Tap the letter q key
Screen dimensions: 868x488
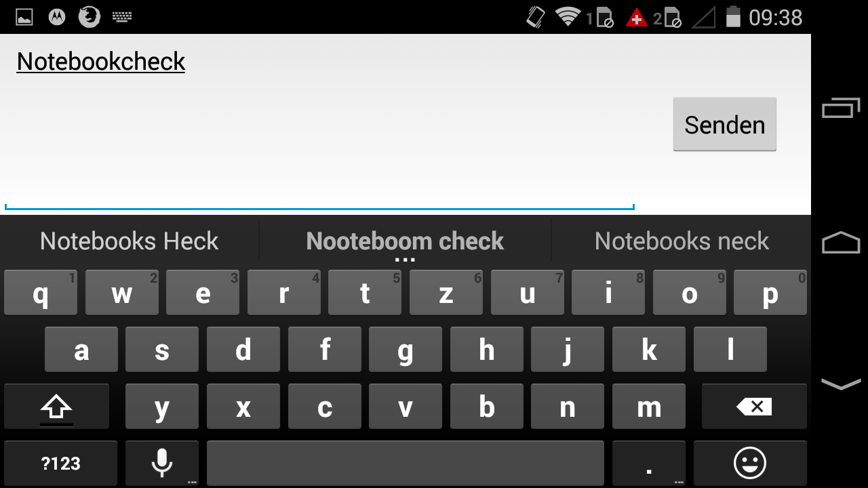[41, 292]
